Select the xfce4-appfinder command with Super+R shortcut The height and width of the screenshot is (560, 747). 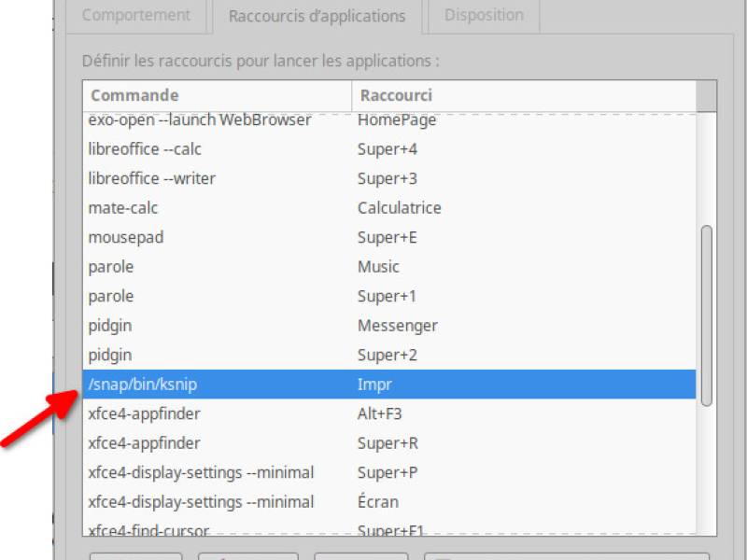click(144, 443)
